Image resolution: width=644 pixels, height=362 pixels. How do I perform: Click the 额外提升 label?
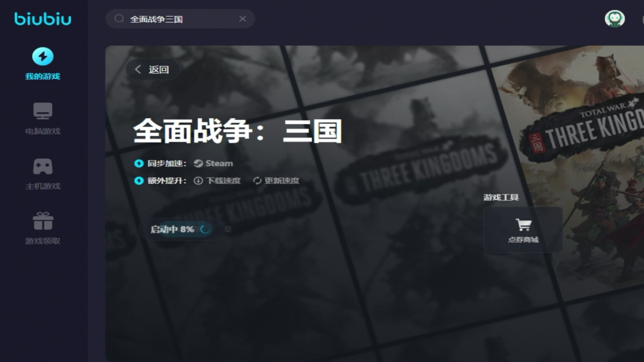(x=167, y=181)
